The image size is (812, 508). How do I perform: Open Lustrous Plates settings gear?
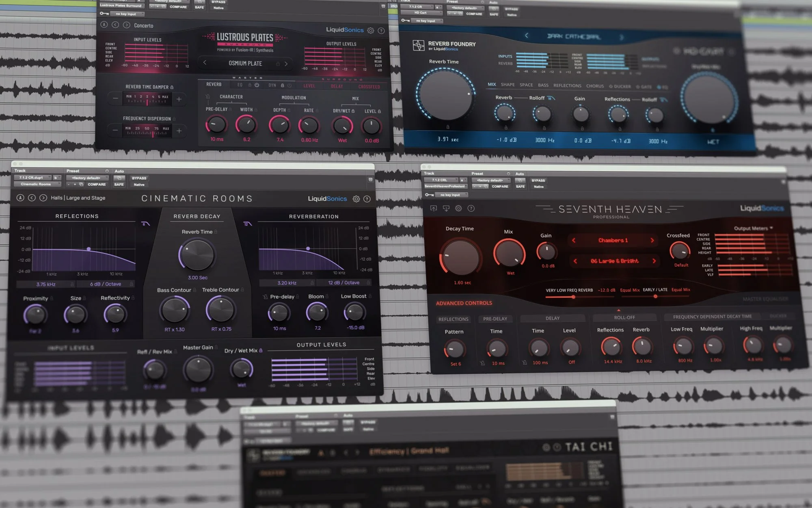pyautogui.click(x=370, y=30)
